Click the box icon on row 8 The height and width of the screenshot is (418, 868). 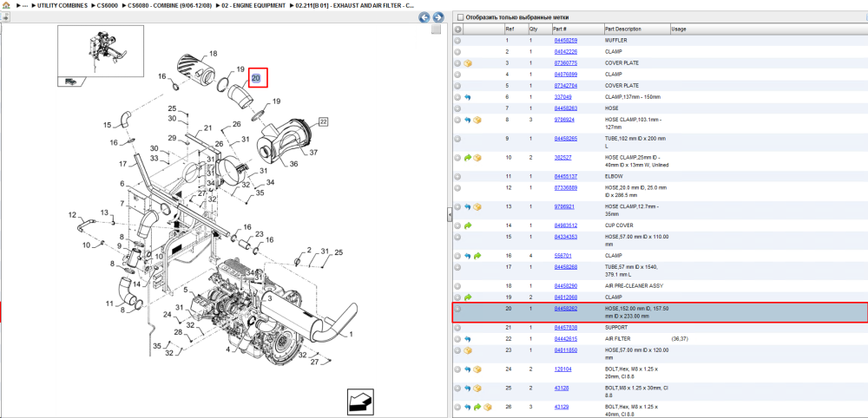[477, 120]
